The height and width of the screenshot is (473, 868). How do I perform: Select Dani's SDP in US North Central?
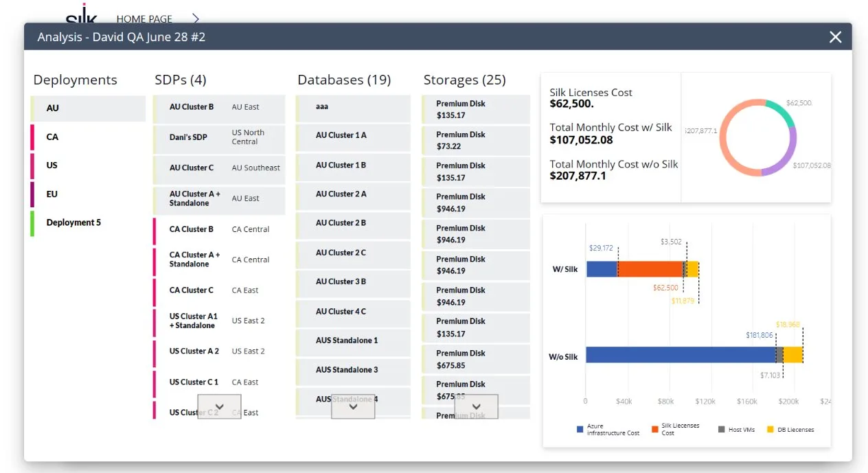pyautogui.click(x=218, y=138)
